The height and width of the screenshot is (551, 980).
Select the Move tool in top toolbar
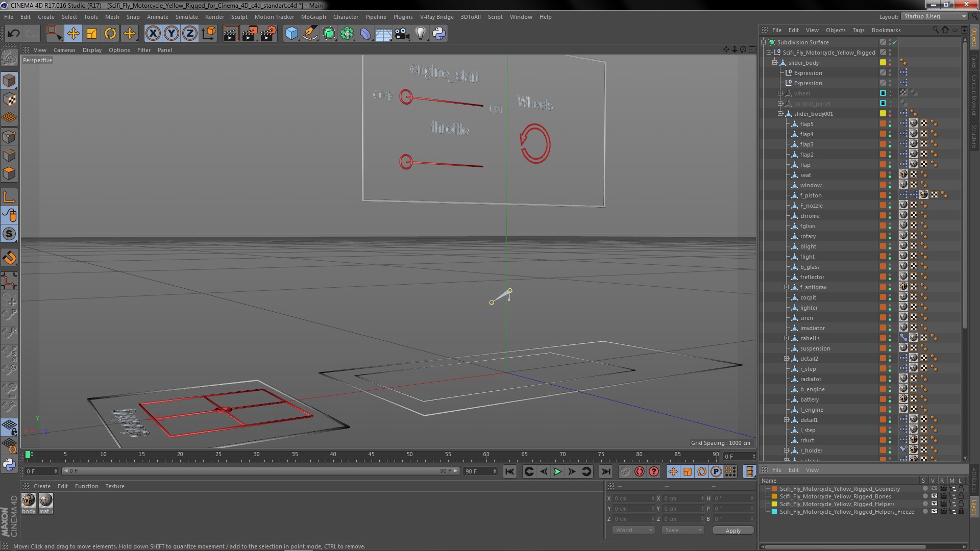coord(73,34)
